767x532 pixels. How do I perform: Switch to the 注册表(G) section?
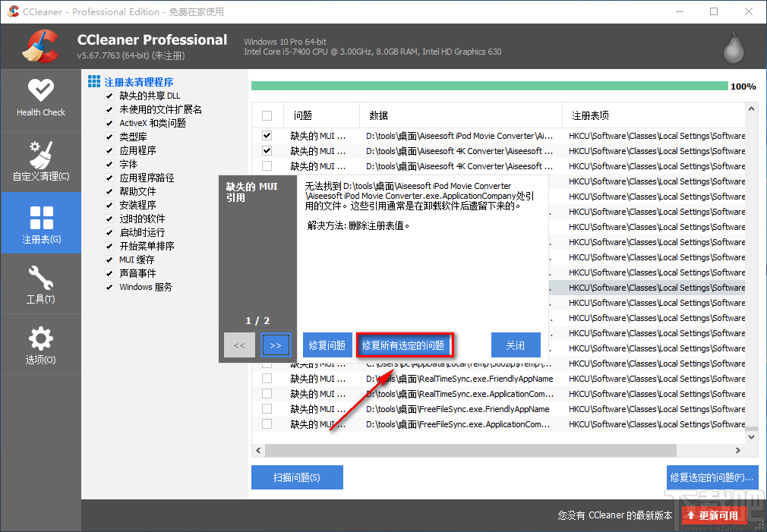pos(41,223)
